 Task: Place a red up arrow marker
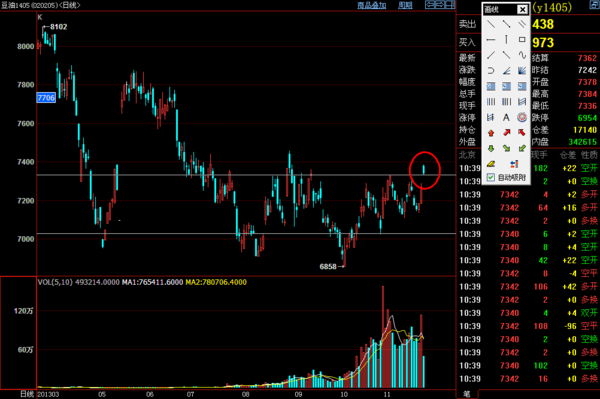coord(491,133)
